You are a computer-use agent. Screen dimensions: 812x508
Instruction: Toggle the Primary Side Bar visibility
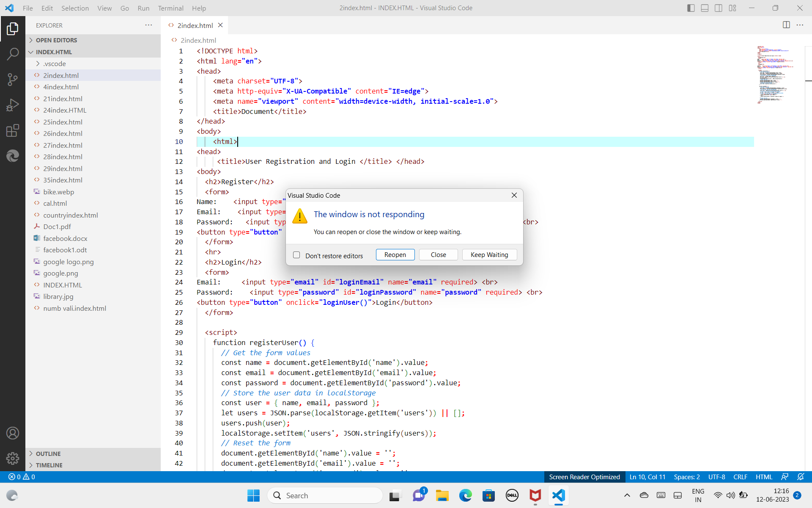(x=691, y=8)
